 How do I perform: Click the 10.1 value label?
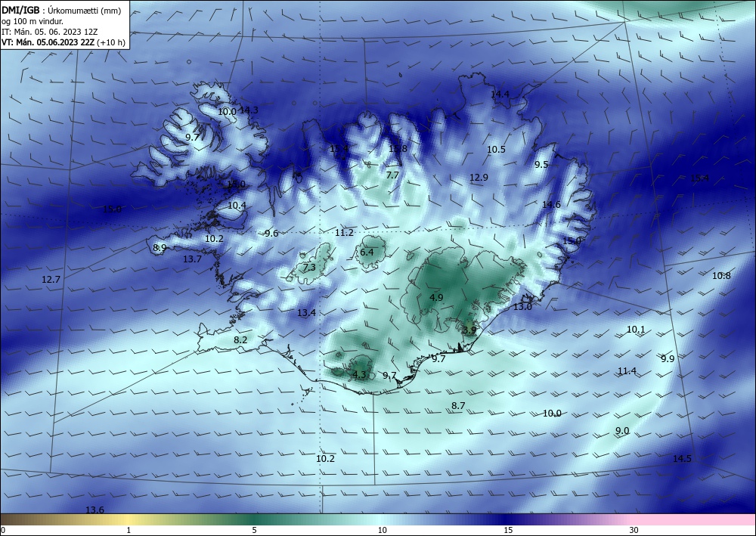(636, 330)
